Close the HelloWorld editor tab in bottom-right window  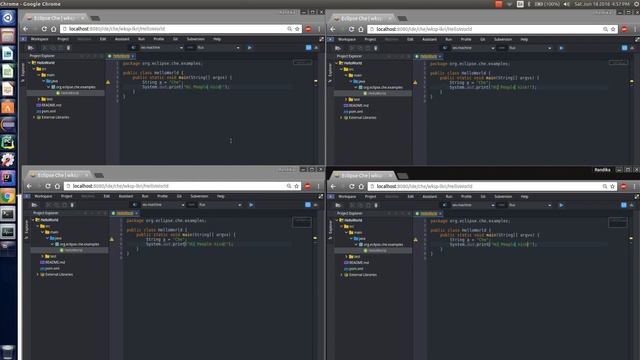coord(440,214)
